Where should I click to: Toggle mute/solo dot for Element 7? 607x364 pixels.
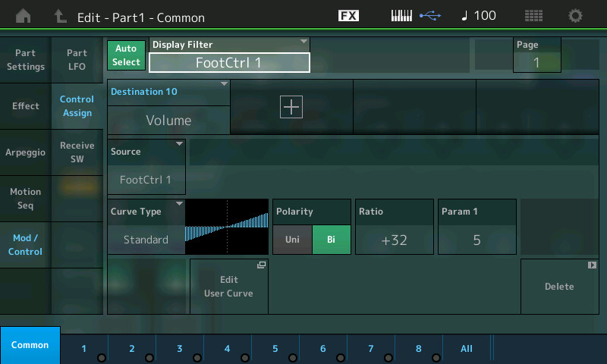388,358
